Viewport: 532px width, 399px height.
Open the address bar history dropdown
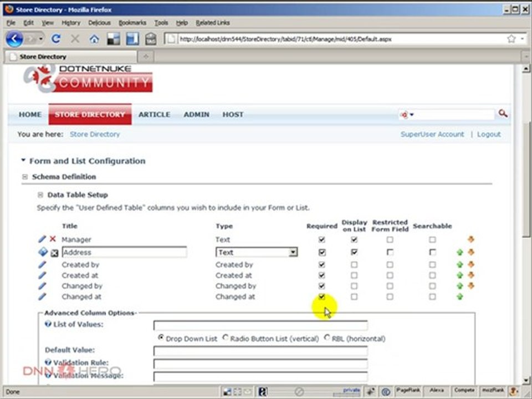click(522, 39)
